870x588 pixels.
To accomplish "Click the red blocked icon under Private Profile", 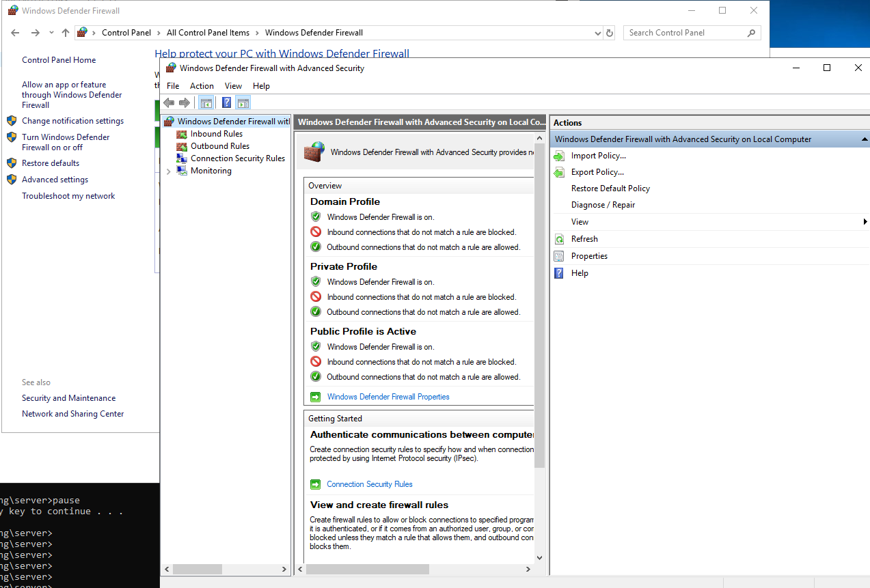I will [x=316, y=297].
